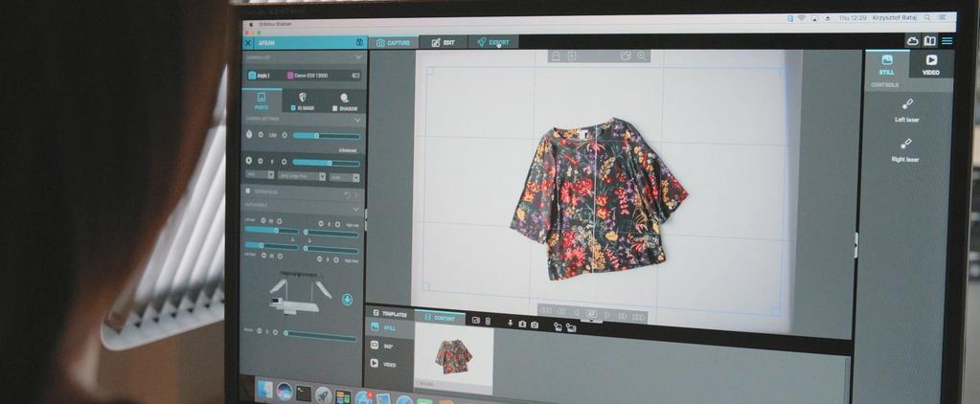Image resolution: width=980 pixels, height=404 pixels.
Task: Open Finder from the Dock
Action: [265, 389]
